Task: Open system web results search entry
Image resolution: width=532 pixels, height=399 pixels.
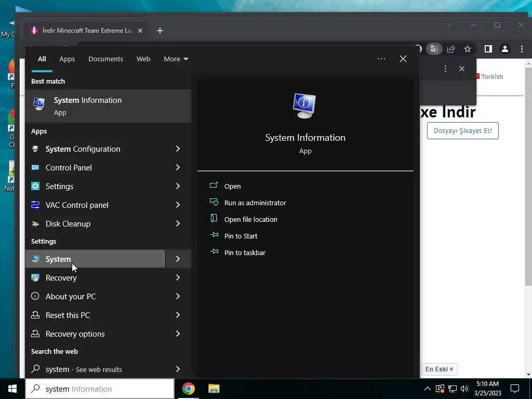Action: pos(95,369)
